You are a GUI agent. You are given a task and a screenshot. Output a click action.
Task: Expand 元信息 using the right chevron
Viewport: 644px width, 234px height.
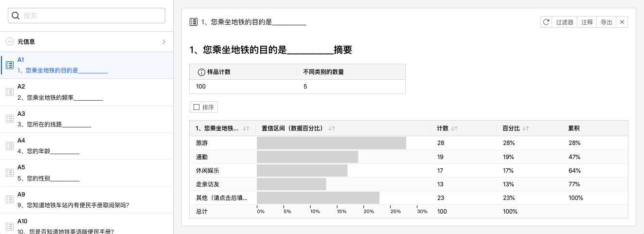(x=164, y=42)
